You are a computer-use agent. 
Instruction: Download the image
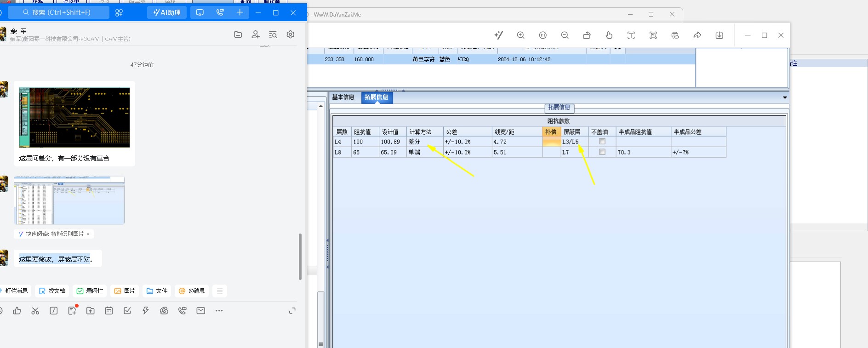pyautogui.click(x=720, y=35)
